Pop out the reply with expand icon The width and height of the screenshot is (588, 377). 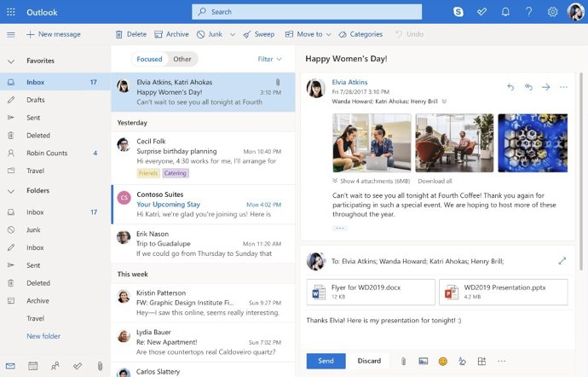[562, 261]
